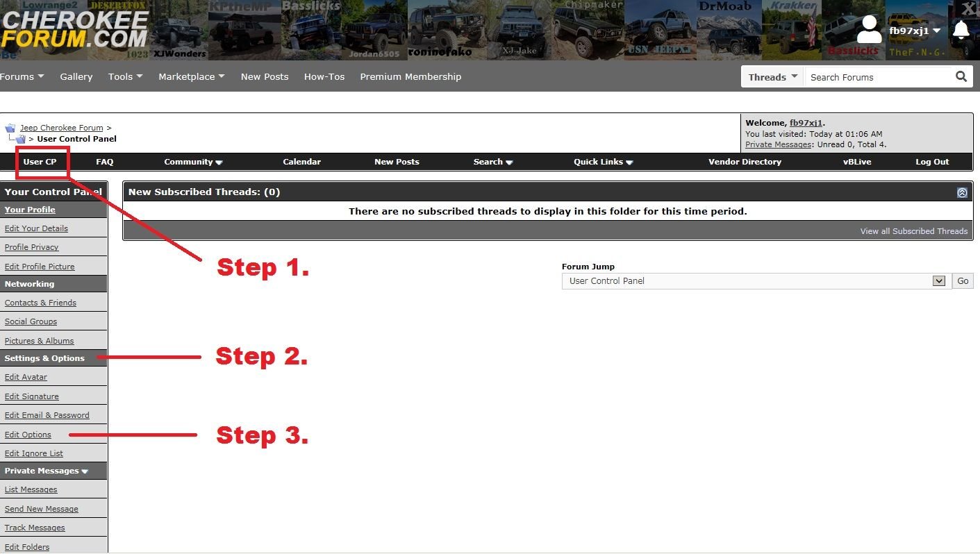Click View all Subscribed Threads link

click(x=913, y=231)
